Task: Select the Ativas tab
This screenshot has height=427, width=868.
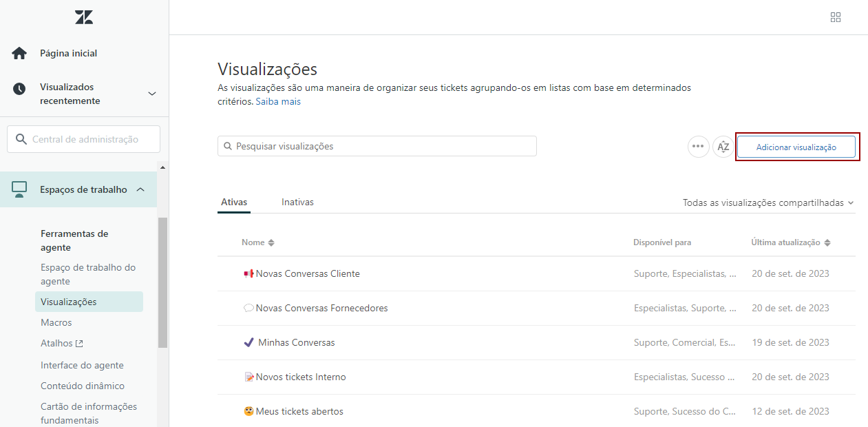Action: pos(233,201)
